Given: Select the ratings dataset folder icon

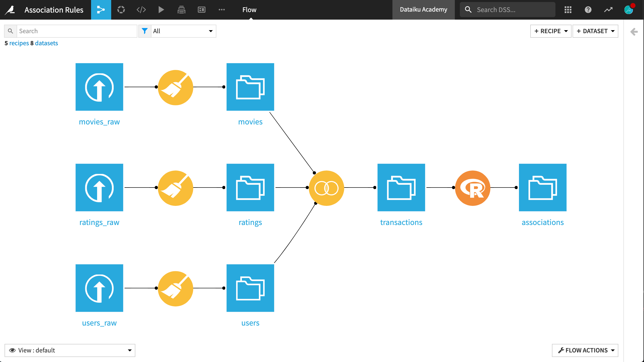Looking at the screenshot, I should [250, 188].
